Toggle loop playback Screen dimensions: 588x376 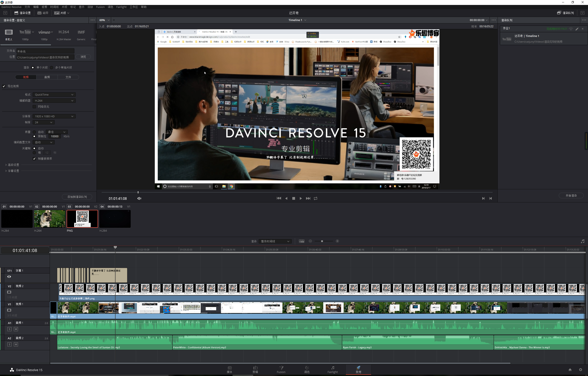tap(315, 198)
